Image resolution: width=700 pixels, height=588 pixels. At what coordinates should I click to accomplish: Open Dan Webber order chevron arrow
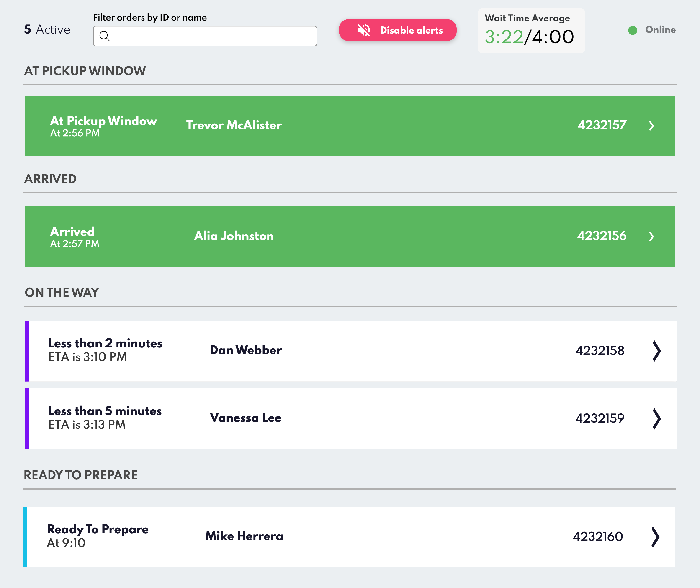tap(656, 351)
